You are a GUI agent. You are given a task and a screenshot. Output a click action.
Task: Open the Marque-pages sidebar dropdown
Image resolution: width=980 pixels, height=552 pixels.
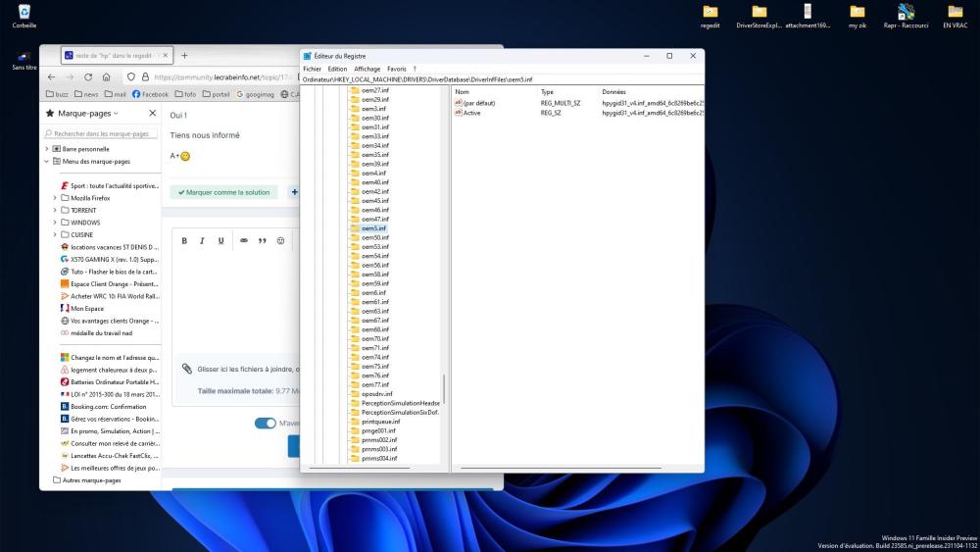click(115, 114)
